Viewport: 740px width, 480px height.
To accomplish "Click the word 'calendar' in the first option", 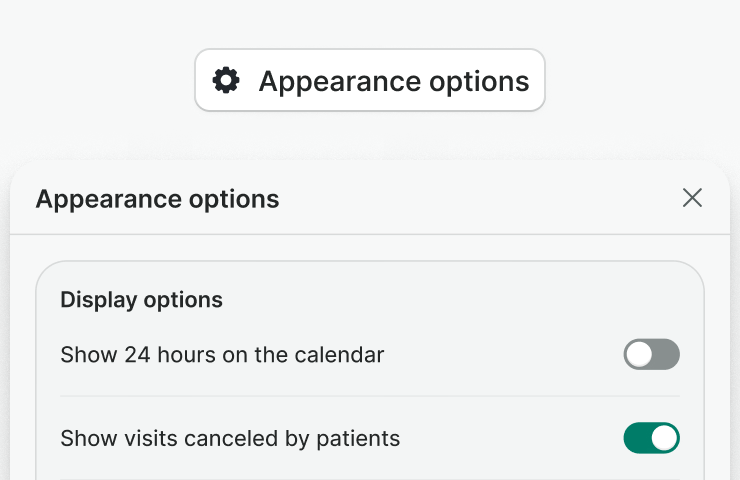I will click(342, 355).
